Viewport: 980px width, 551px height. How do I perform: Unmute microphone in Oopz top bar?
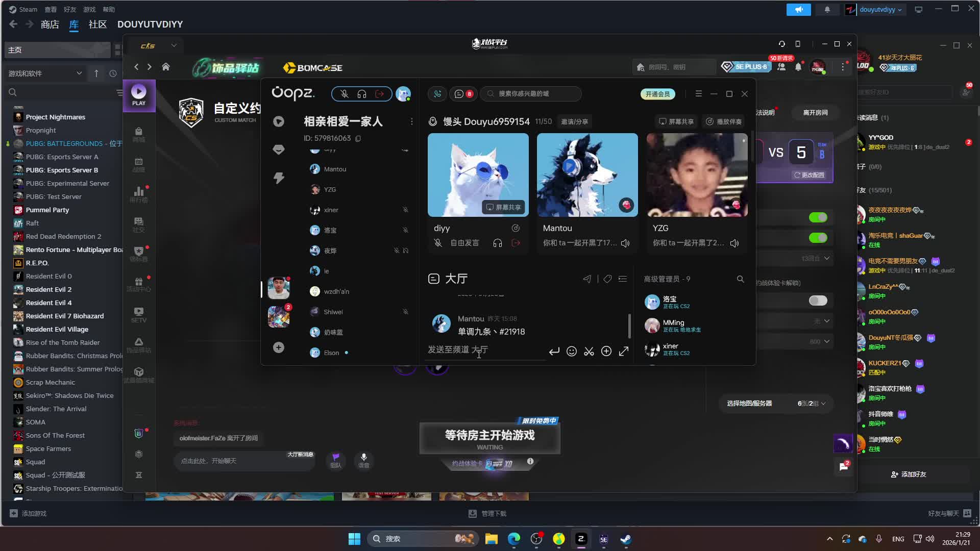coord(345,94)
